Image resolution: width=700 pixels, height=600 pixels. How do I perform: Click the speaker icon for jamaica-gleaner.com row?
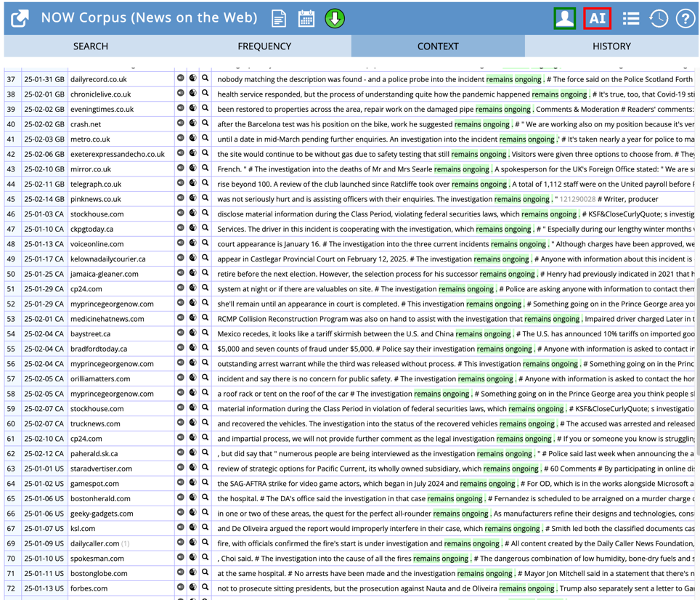(x=180, y=273)
